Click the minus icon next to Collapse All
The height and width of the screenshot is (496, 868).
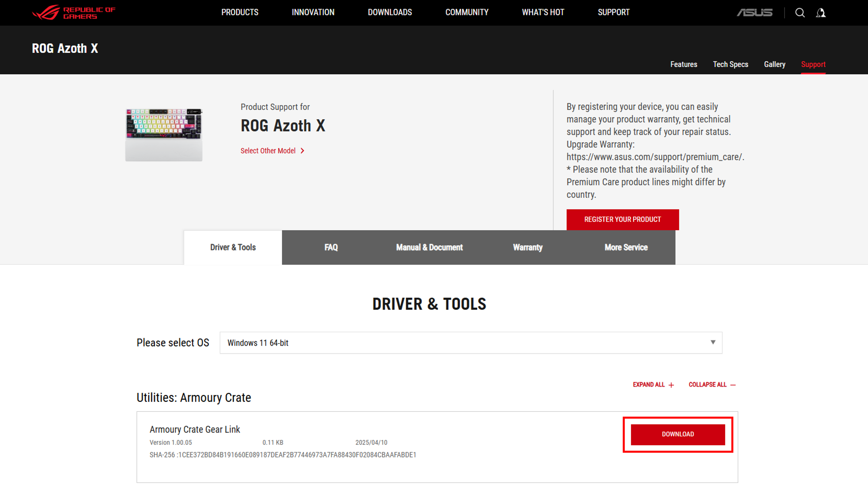[733, 385]
